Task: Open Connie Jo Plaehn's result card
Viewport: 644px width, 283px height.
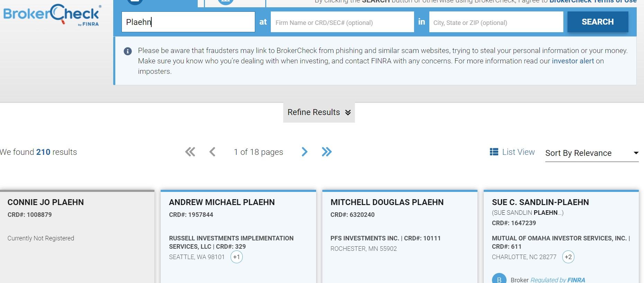Action: click(x=77, y=236)
